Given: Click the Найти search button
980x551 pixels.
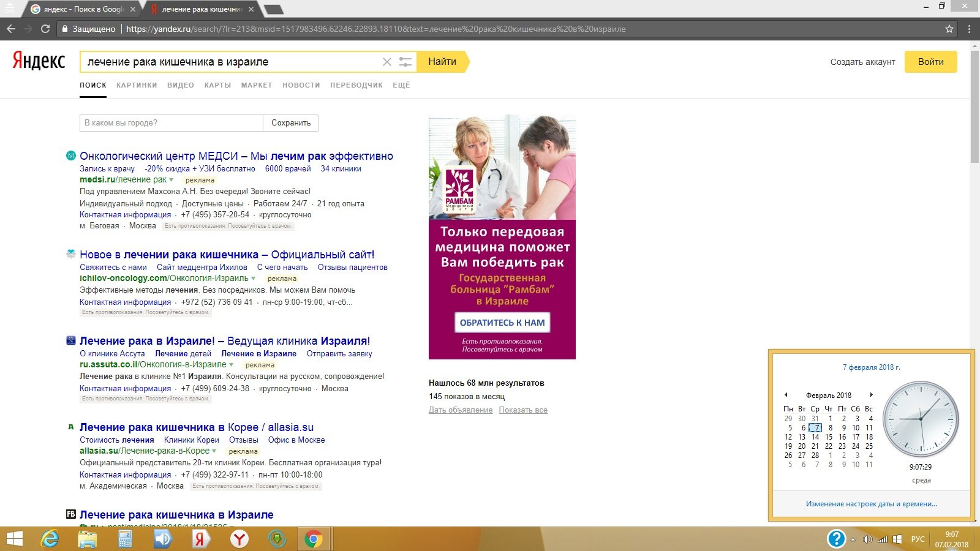Looking at the screenshot, I should point(442,62).
